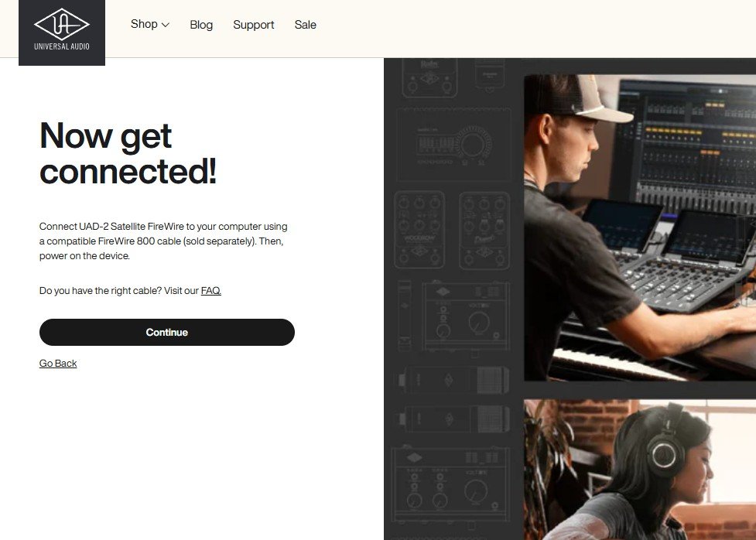This screenshot has height=540, width=756.
Task: Open the woman wearing headphones photo
Action: [x=640, y=470]
